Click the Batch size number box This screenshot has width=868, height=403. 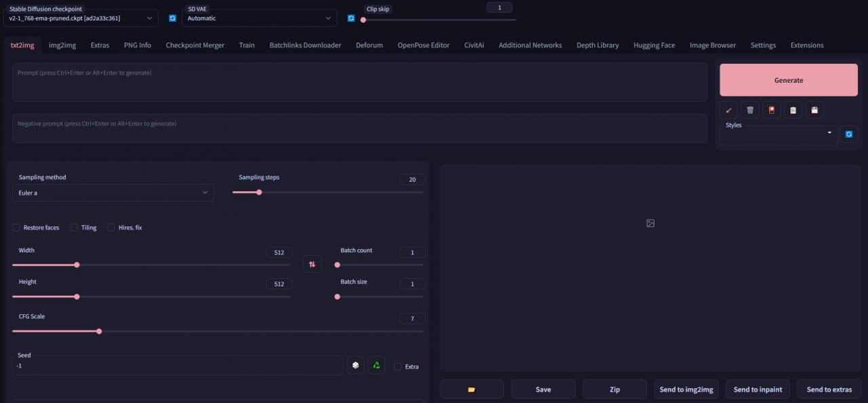(x=412, y=284)
